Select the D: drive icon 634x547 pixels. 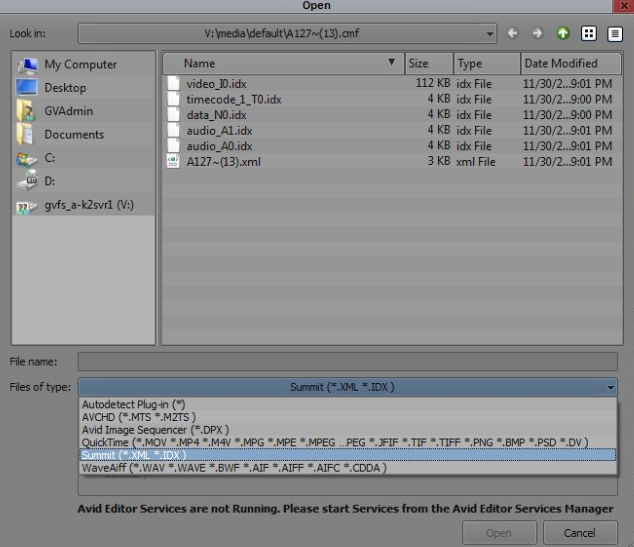tap(27, 180)
